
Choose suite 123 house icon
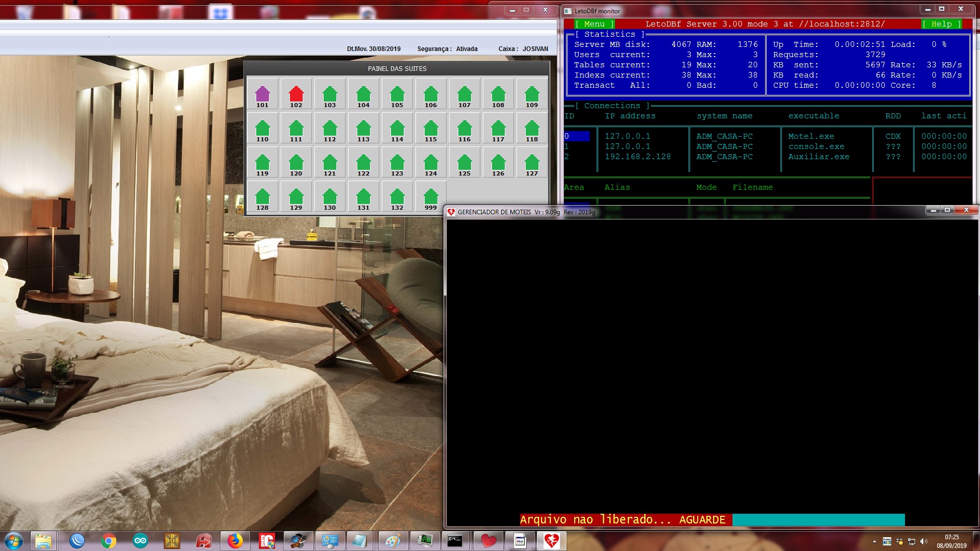397,163
